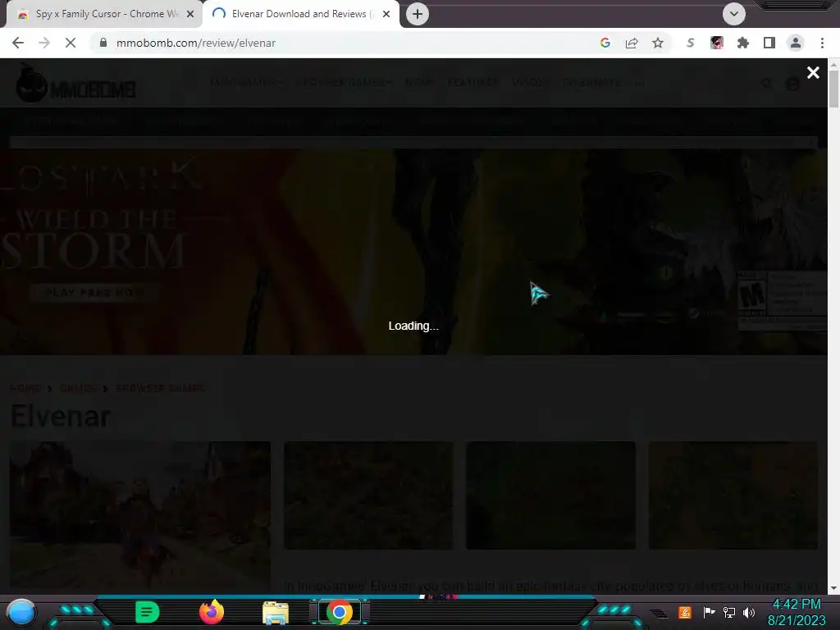
Task: Launch the green chat app in taskbar
Action: 147,612
